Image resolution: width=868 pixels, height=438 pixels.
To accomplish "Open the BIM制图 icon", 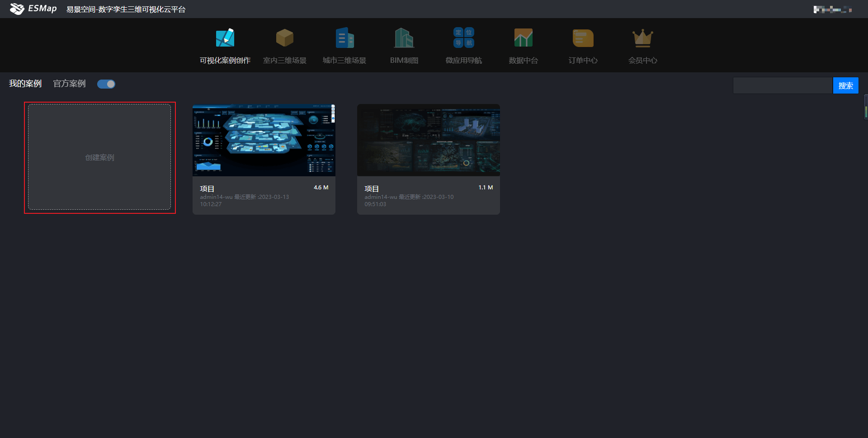I will [404, 38].
